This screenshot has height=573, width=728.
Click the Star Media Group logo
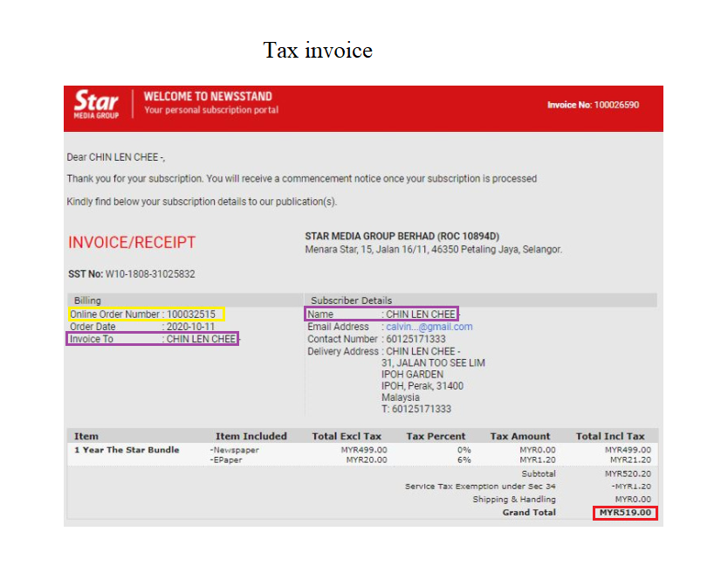[x=96, y=104]
